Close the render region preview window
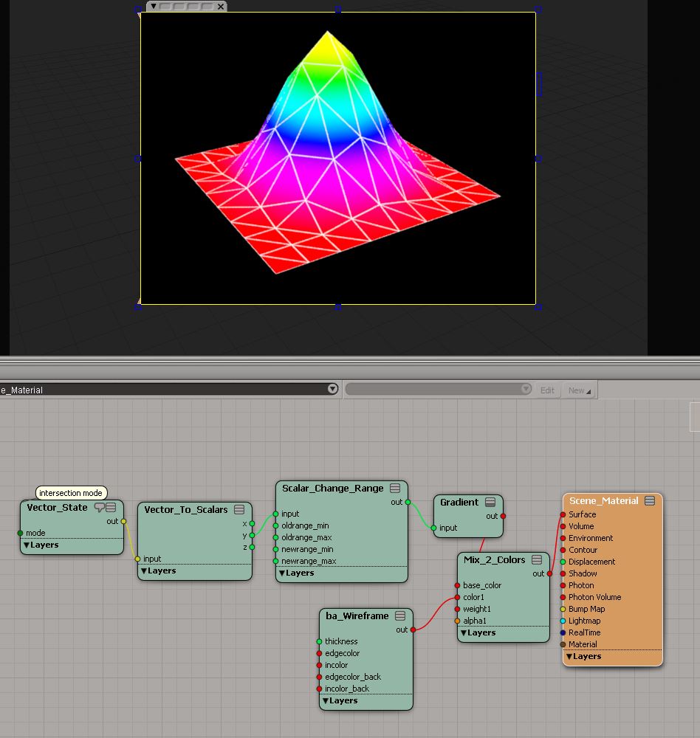The width and height of the screenshot is (700, 738). point(220,7)
